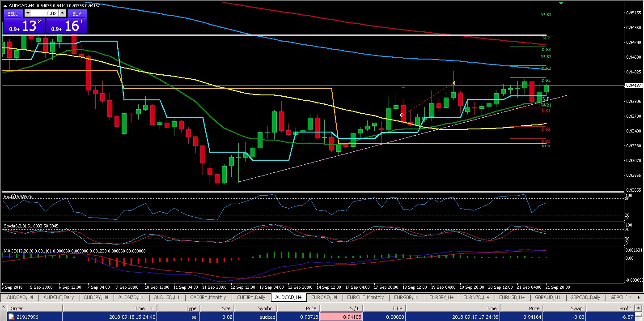Click the RSI(3) 64.8675 indicator label
The height and width of the screenshot is (321, 644).
click(x=18, y=197)
